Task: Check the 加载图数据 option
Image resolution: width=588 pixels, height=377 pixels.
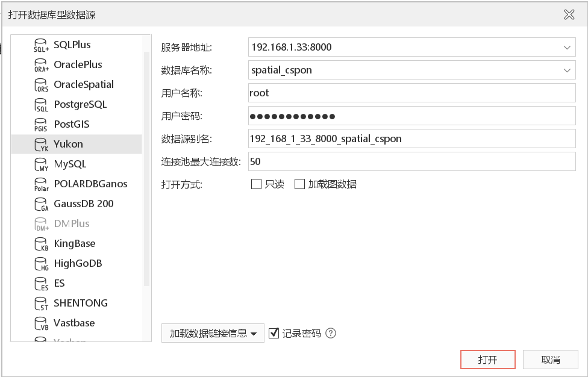Action: click(299, 184)
